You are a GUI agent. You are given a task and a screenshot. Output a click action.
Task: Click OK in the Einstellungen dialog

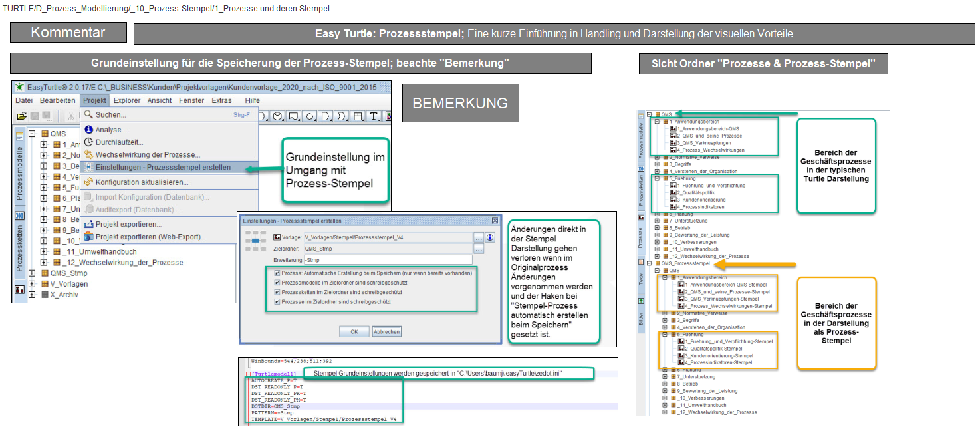[x=354, y=331]
